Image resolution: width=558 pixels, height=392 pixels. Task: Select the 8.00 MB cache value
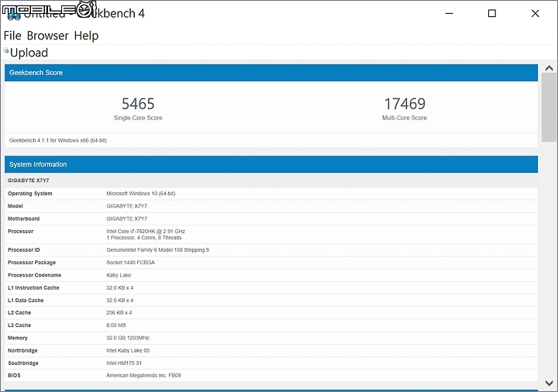pyautogui.click(x=116, y=325)
